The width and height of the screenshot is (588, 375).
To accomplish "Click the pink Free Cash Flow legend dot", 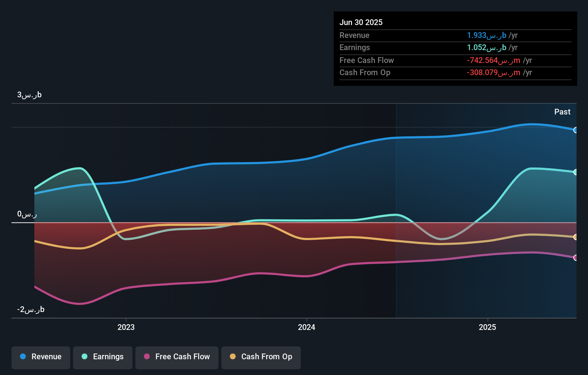I will (147, 356).
